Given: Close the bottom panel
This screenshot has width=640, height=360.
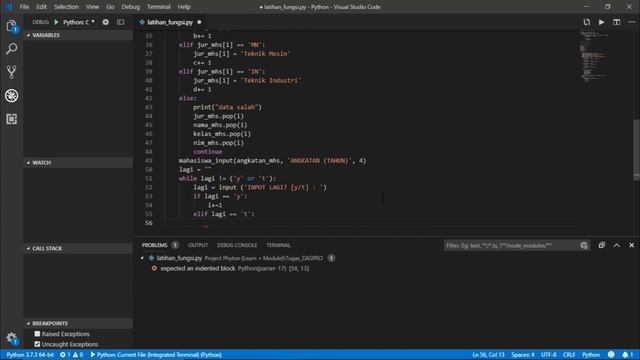Looking at the screenshot, I should 631,245.
